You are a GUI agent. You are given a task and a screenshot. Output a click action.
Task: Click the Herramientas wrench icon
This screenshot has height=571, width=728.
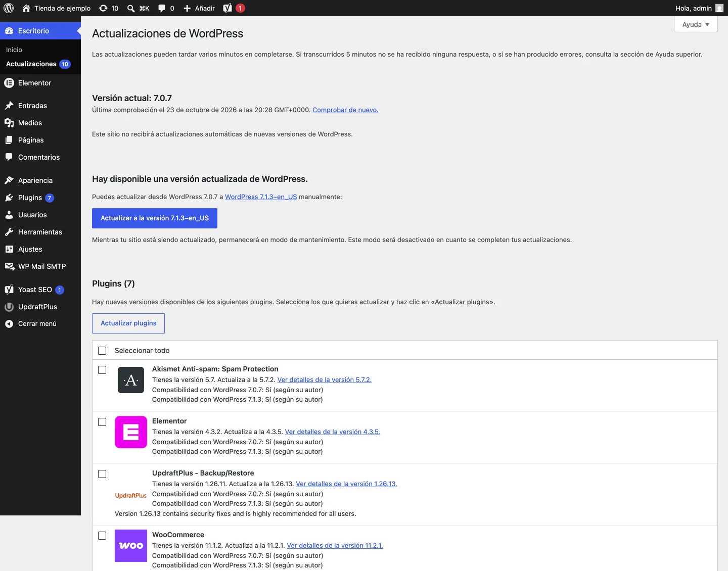(x=9, y=232)
